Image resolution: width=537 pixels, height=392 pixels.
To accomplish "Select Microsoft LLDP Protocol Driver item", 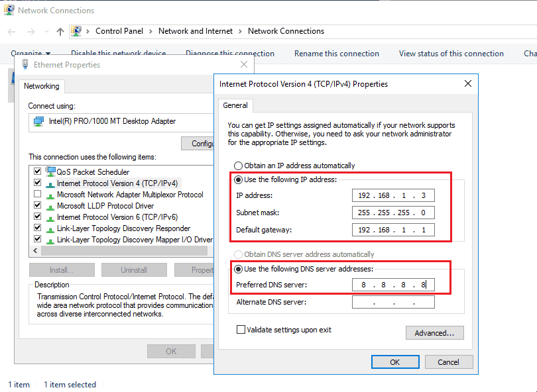I will 105,206.
